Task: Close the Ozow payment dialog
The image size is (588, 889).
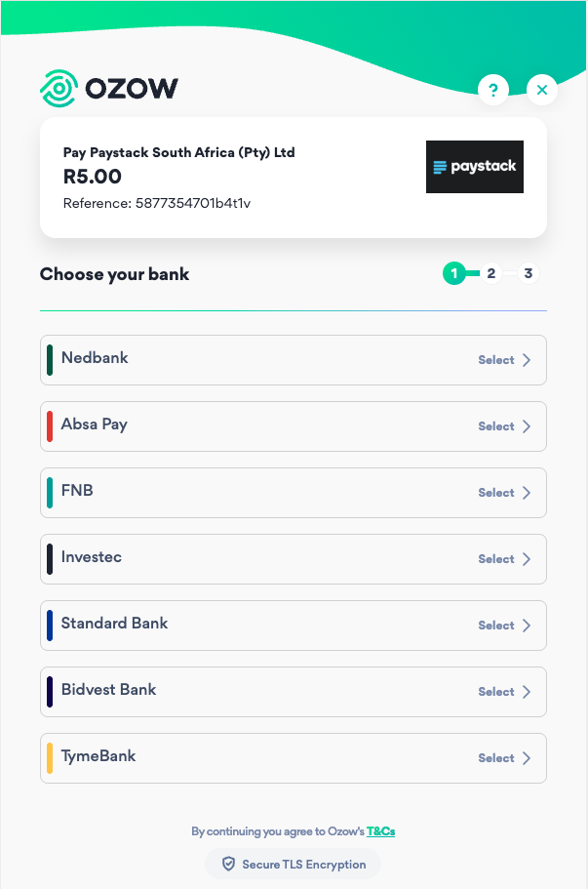Action: point(542,90)
